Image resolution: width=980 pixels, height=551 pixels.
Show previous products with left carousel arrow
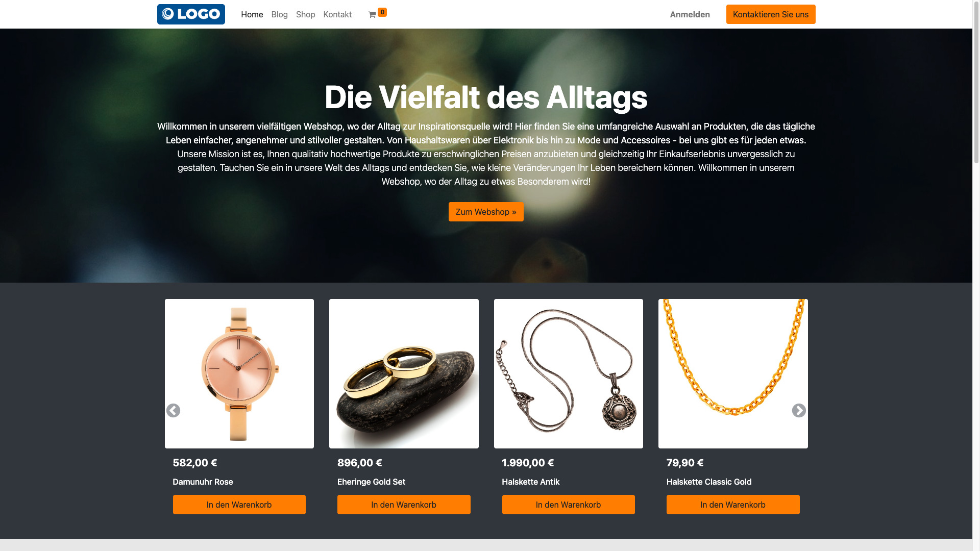[173, 411]
